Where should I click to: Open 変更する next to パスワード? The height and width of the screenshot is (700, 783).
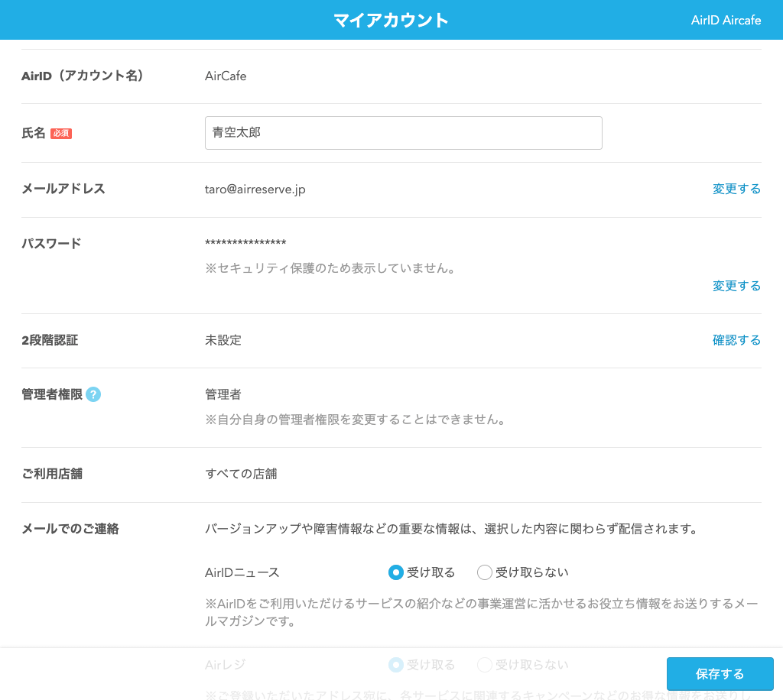coord(736,286)
